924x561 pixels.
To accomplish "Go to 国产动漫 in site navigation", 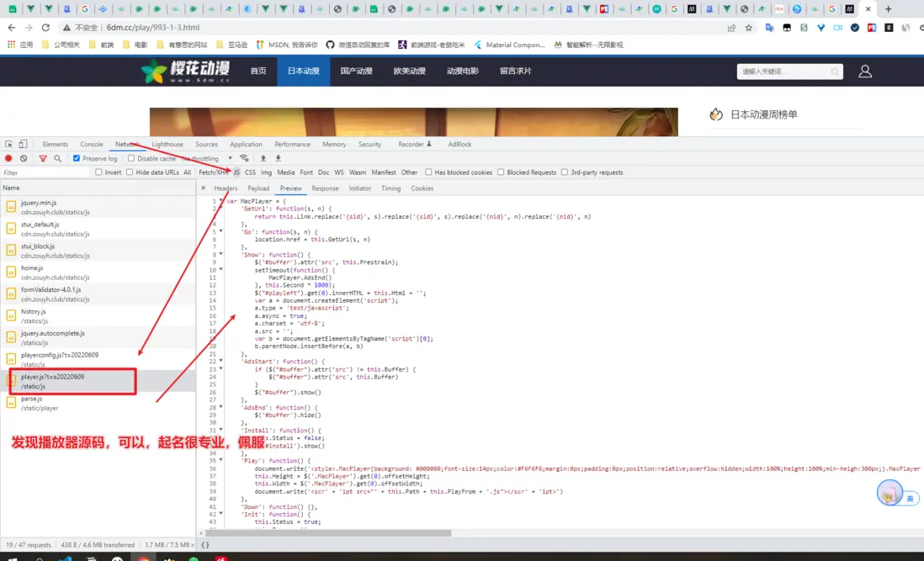I will click(x=357, y=71).
